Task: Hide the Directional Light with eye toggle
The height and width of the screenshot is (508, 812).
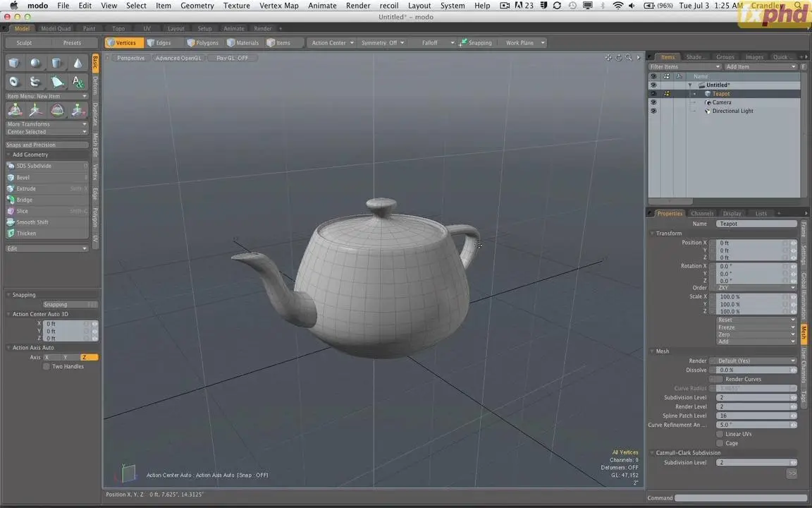Action: pos(653,111)
